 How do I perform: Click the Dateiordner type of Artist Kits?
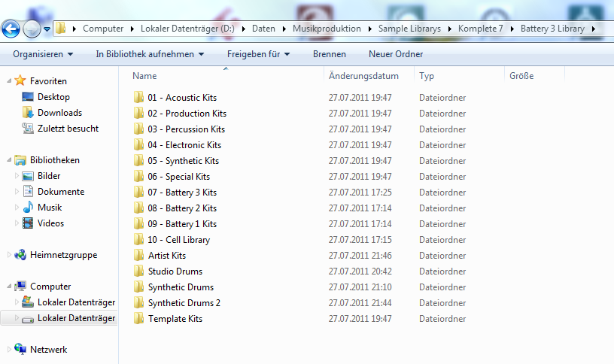point(442,255)
